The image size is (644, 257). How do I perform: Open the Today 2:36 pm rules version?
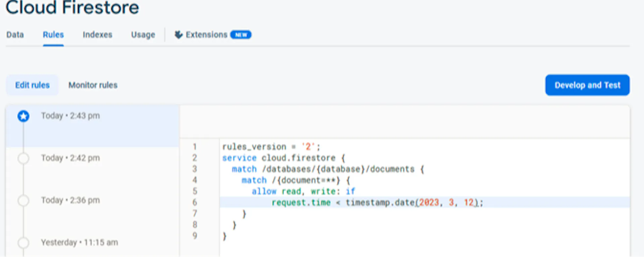[x=93, y=210]
